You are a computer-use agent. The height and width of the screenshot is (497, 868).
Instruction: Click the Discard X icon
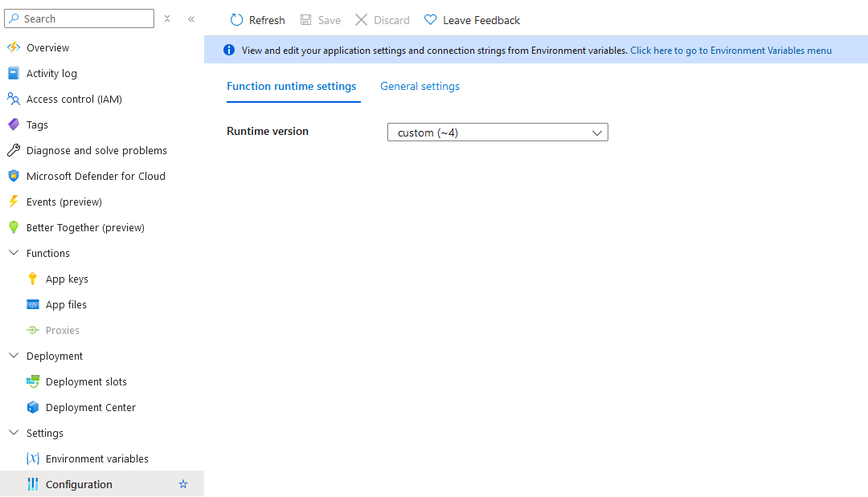click(x=361, y=20)
